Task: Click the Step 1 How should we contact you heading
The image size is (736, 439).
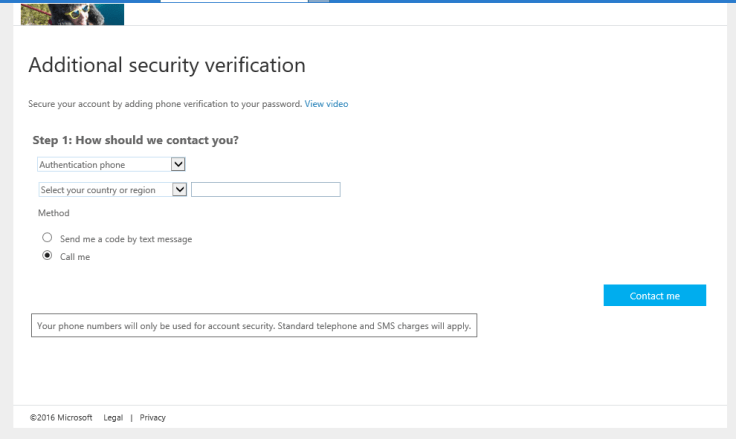Action: click(x=135, y=140)
